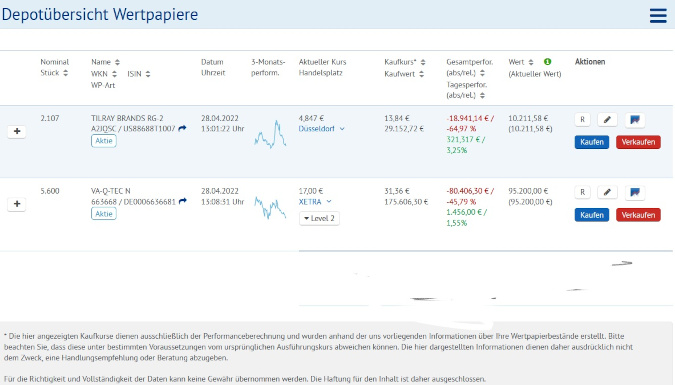Select VA-Q-TEC N name
675x385 pixels.
click(111, 191)
